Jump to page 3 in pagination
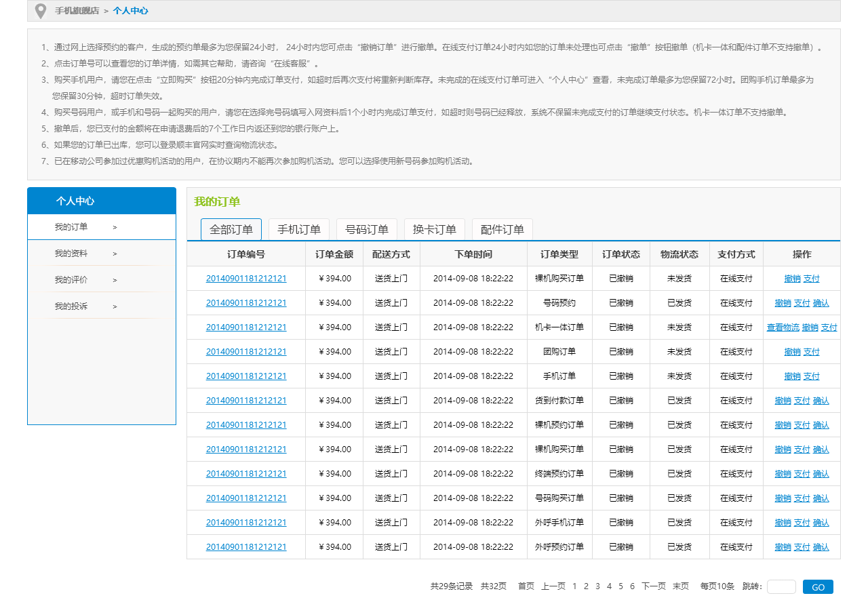The height and width of the screenshot is (600, 868). tap(597, 586)
